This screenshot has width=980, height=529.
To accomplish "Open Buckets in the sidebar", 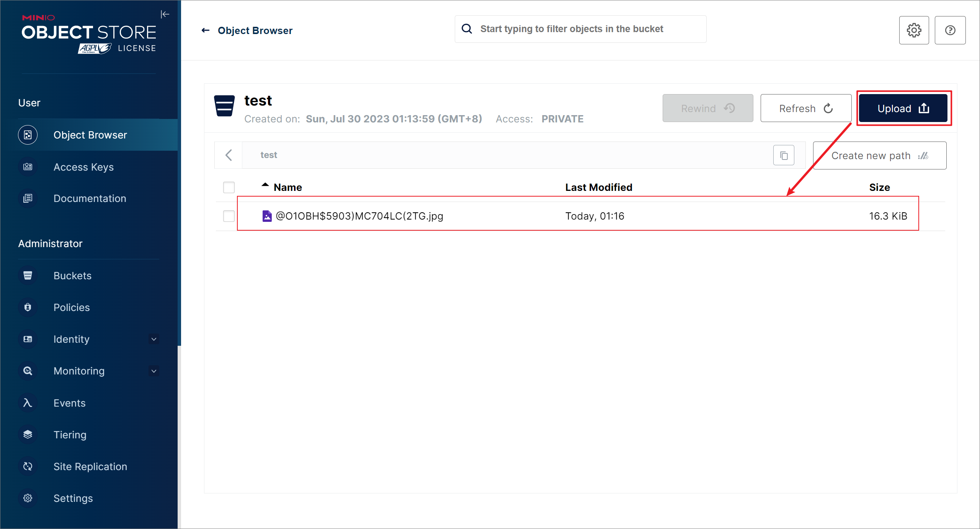I will click(x=73, y=275).
